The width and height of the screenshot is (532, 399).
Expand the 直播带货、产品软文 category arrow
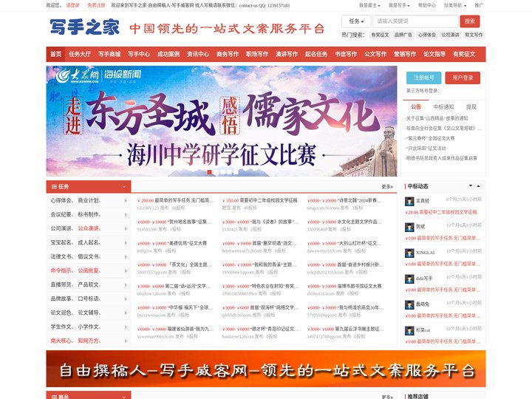(126, 285)
